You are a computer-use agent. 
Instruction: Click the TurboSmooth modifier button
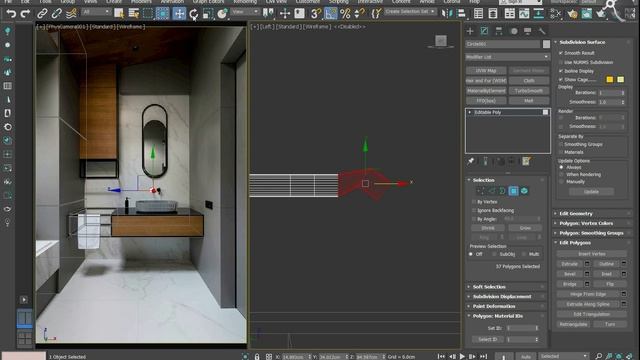pyautogui.click(x=529, y=91)
